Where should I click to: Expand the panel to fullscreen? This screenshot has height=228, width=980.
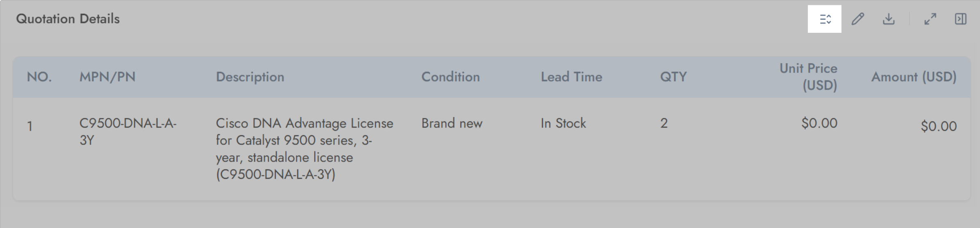coord(930,19)
